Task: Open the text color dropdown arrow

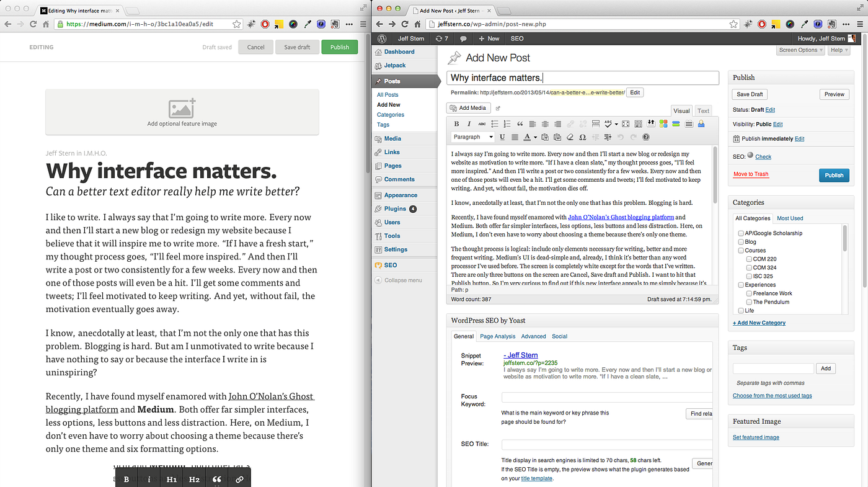Action: [534, 136]
